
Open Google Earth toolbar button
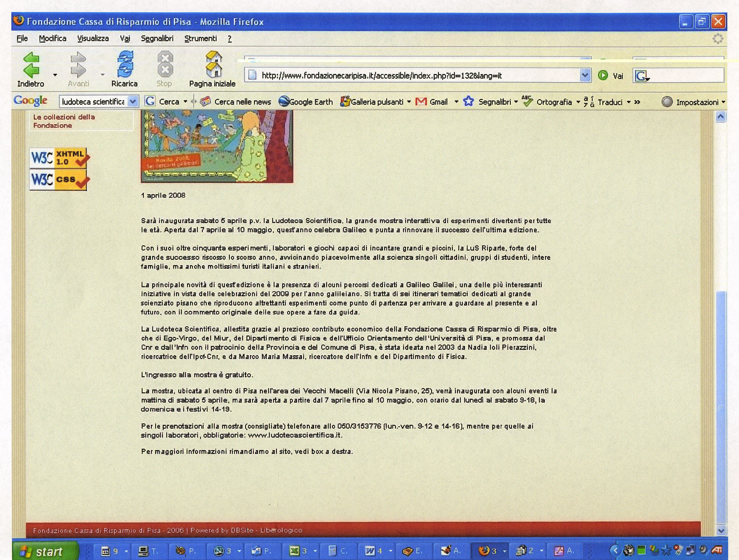pyautogui.click(x=306, y=102)
